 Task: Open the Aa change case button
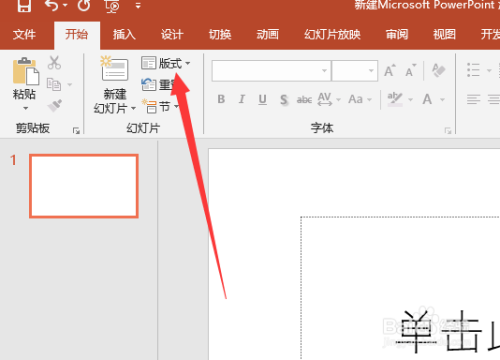pyautogui.click(x=360, y=99)
